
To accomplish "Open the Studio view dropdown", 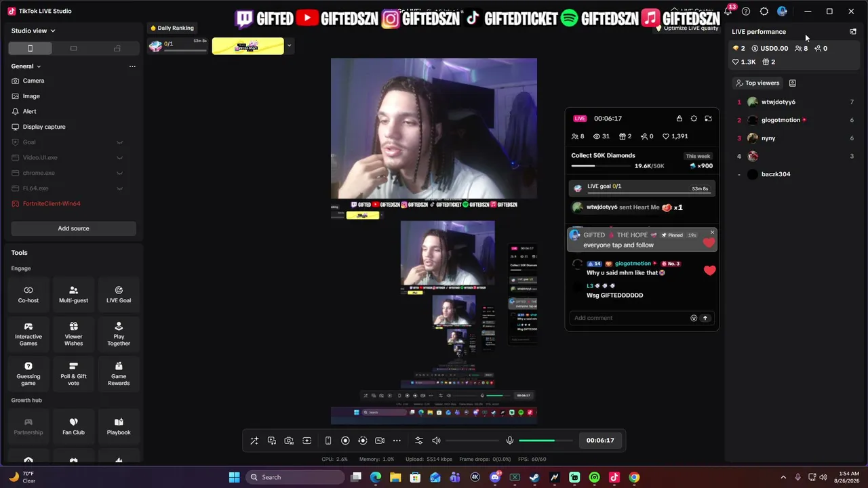I will [x=33, y=30].
